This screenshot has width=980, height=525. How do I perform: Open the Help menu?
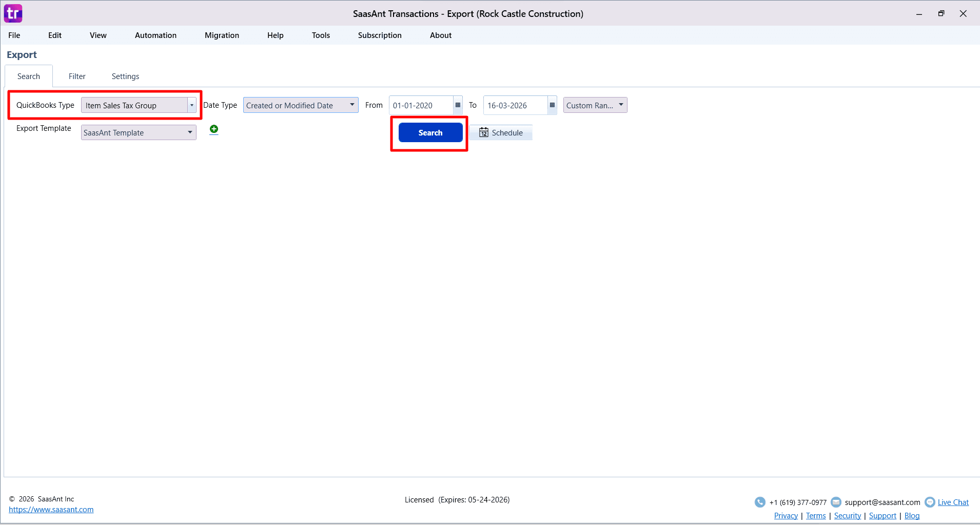pos(276,35)
